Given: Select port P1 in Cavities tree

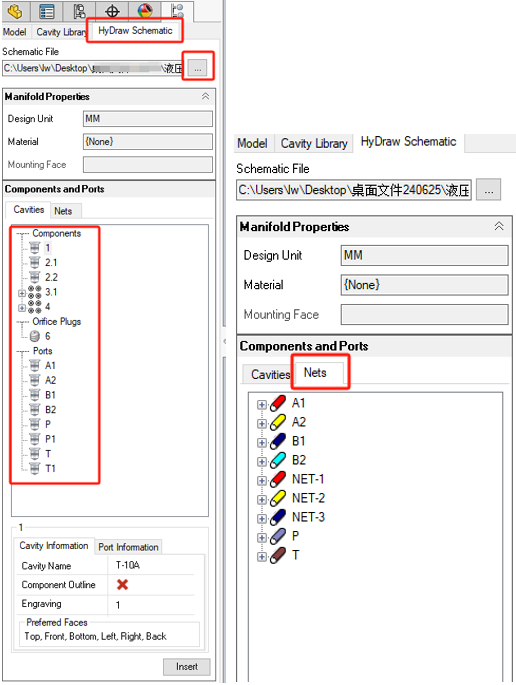Looking at the screenshot, I should click(50, 439).
